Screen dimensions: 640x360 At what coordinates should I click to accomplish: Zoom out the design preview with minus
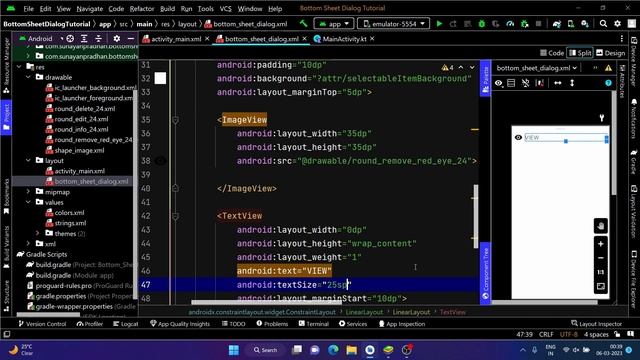(600, 258)
